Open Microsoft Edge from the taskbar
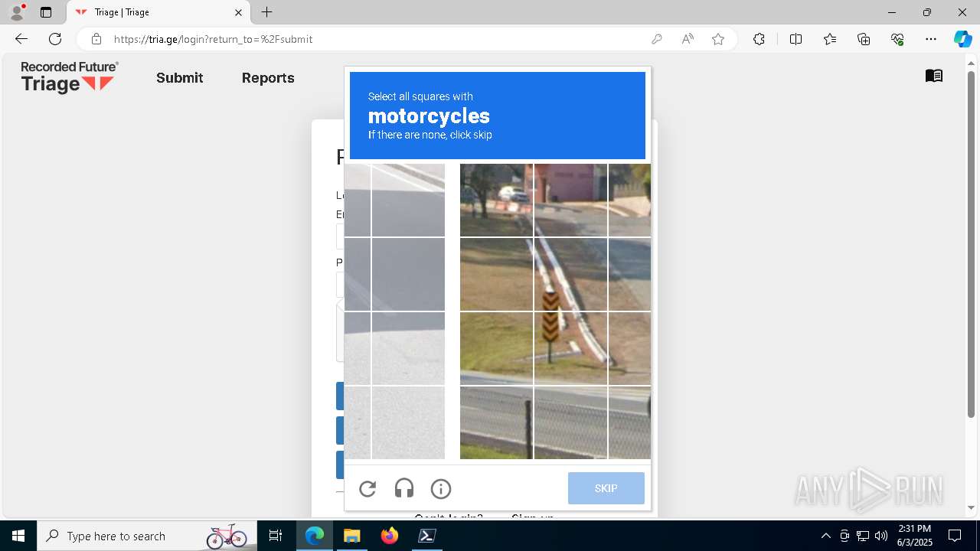The height and width of the screenshot is (551, 980). (315, 536)
